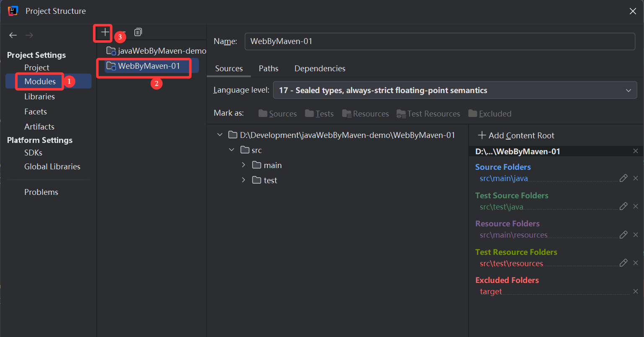Click the D:\...\WebByMaven-01 content root header
Screen dimensions: 644x337
point(518,151)
